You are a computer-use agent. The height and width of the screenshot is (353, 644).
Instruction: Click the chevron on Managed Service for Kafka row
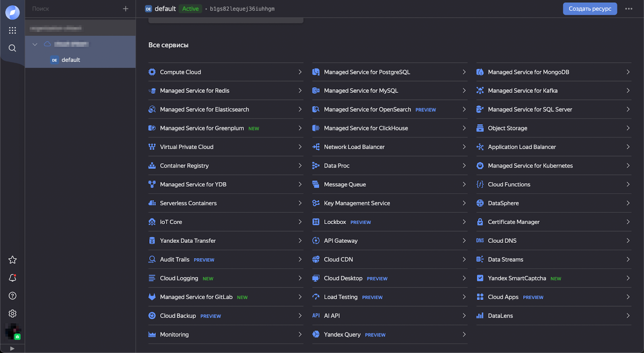[x=628, y=91]
